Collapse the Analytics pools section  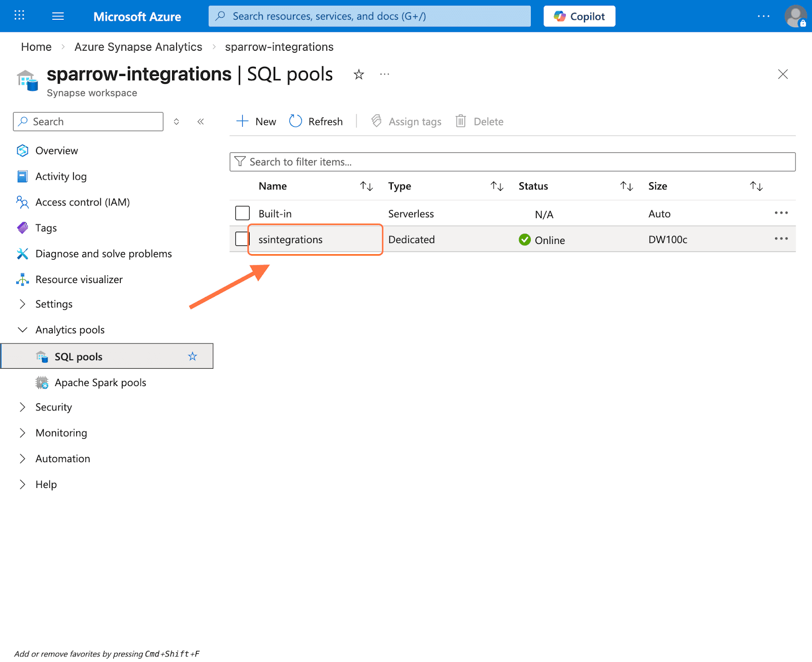[22, 330]
